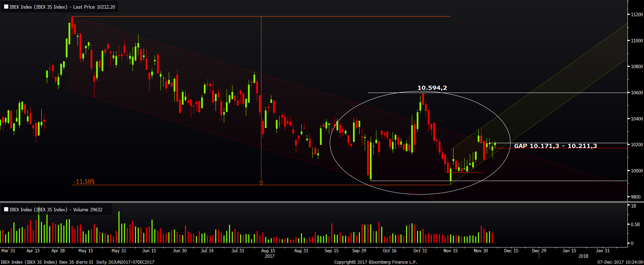Click the 2017 year label on the time axis

[270, 256]
